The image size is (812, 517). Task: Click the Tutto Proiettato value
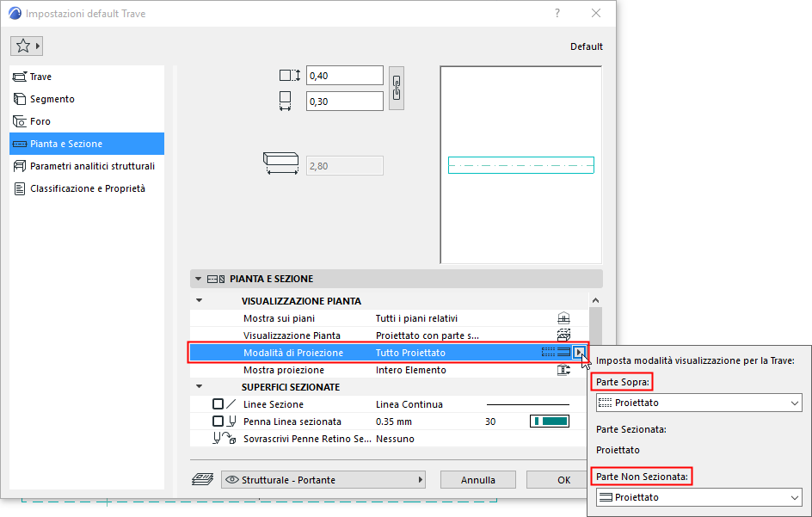410,353
